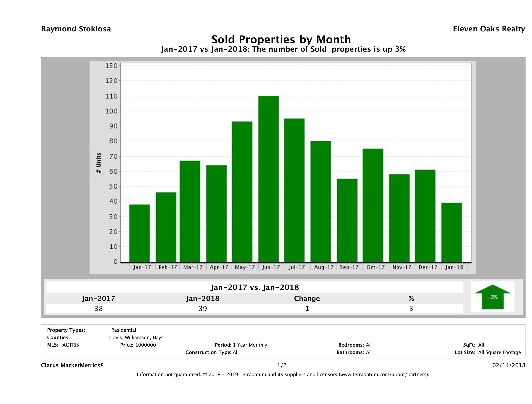Click the Jan-2017 value 38 cell
532x404 pixels.
(99, 308)
